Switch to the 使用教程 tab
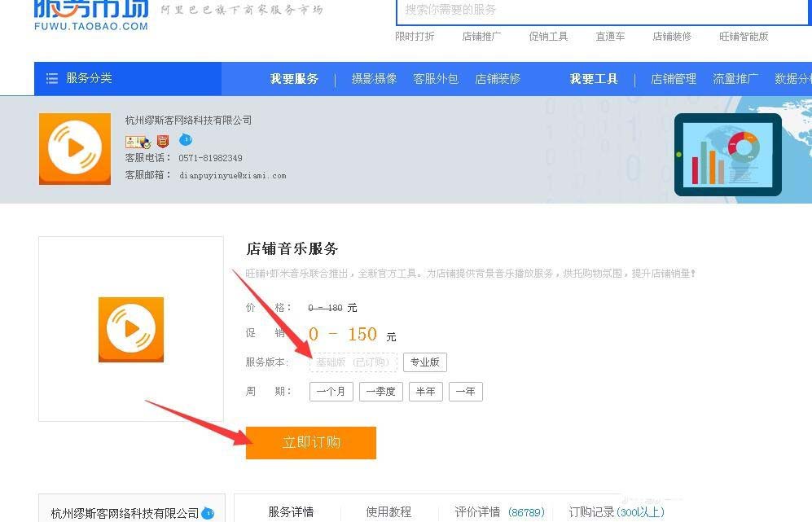Image resolution: width=812 pixels, height=522 pixels. click(x=389, y=512)
